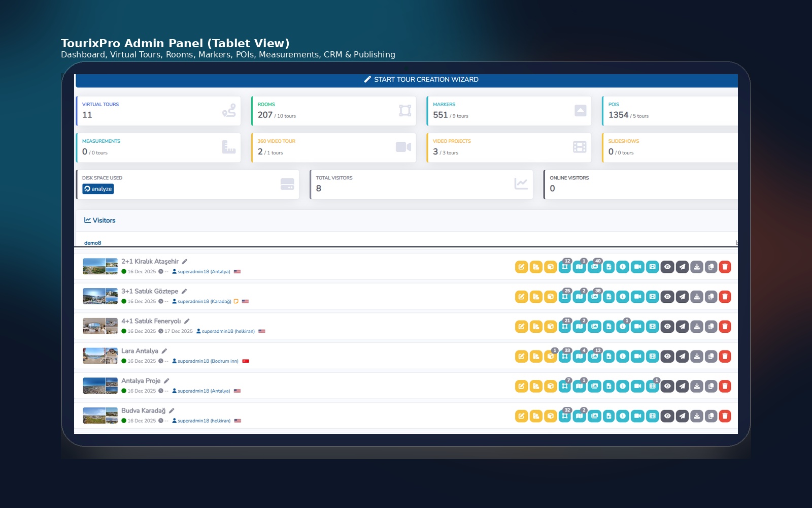Preview 2+1 Kiralık Ataşehir with eye icon
The height and width of the screenshot is (508, 812).
click(x=667, y=267)
